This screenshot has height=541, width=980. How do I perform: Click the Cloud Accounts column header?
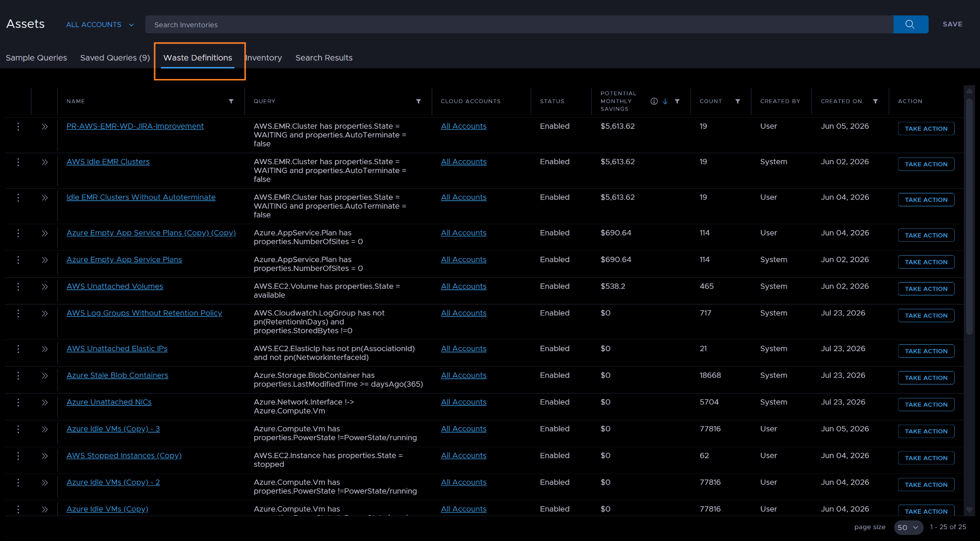click(x=470, y=101)
